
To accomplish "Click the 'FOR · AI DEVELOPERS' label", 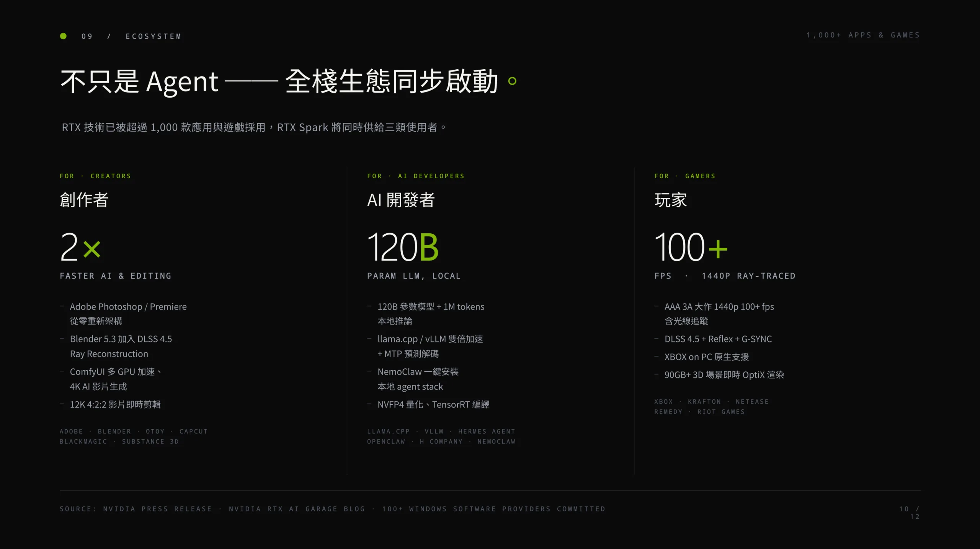I will [x=416, y=176].
